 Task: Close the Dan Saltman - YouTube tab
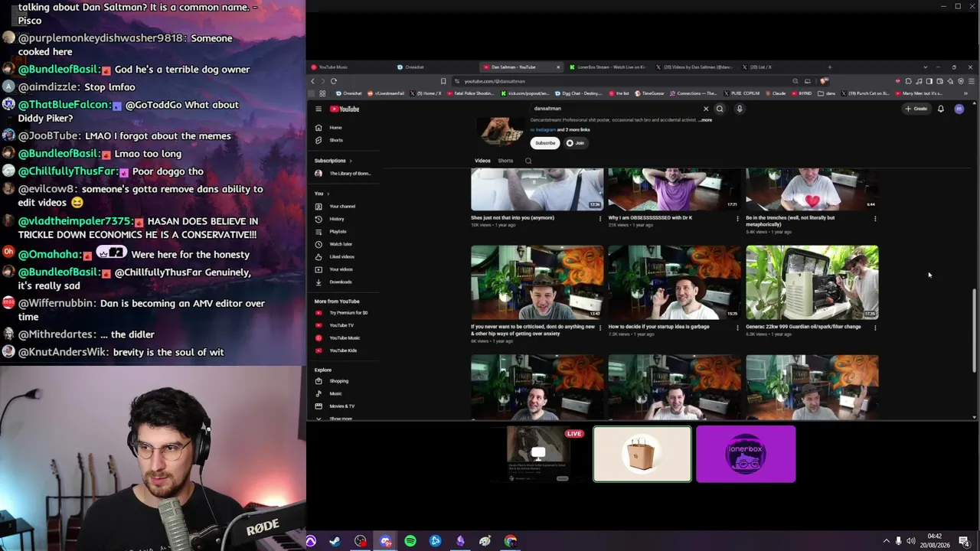[558, 67]
